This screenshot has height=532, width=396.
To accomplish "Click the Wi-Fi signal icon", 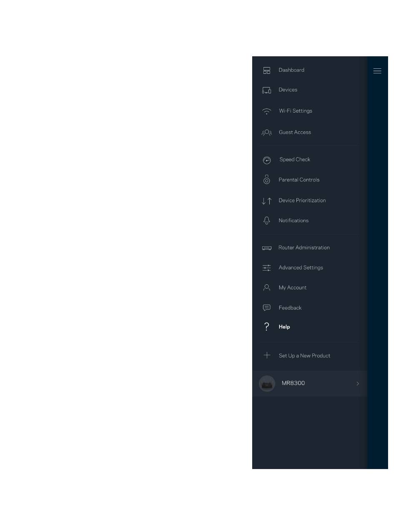I will (267, 111).
